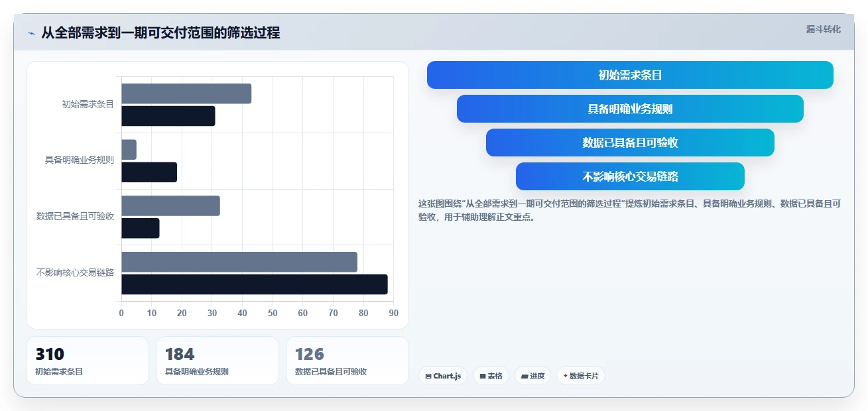Click the dark bar for 数据已具备且可验收

click(x=141, y=228)
